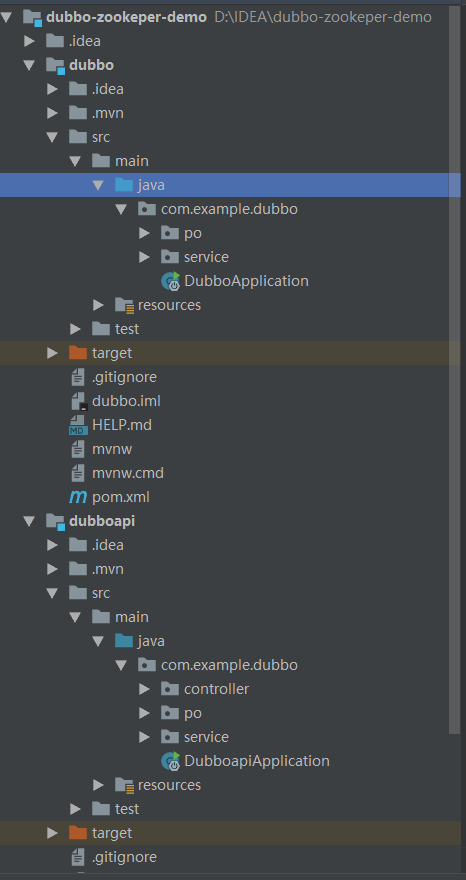
Task: Click the resources folder icon under dubbo's main
Action: point(124,305)
